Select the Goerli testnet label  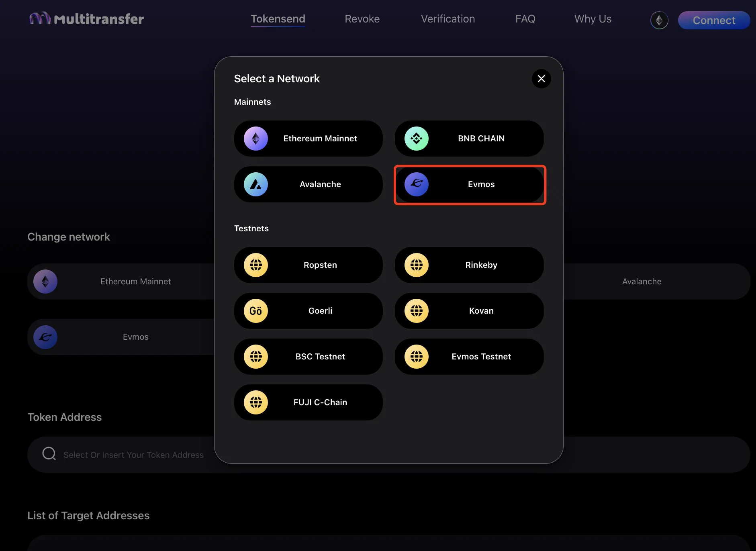(320, 311)
